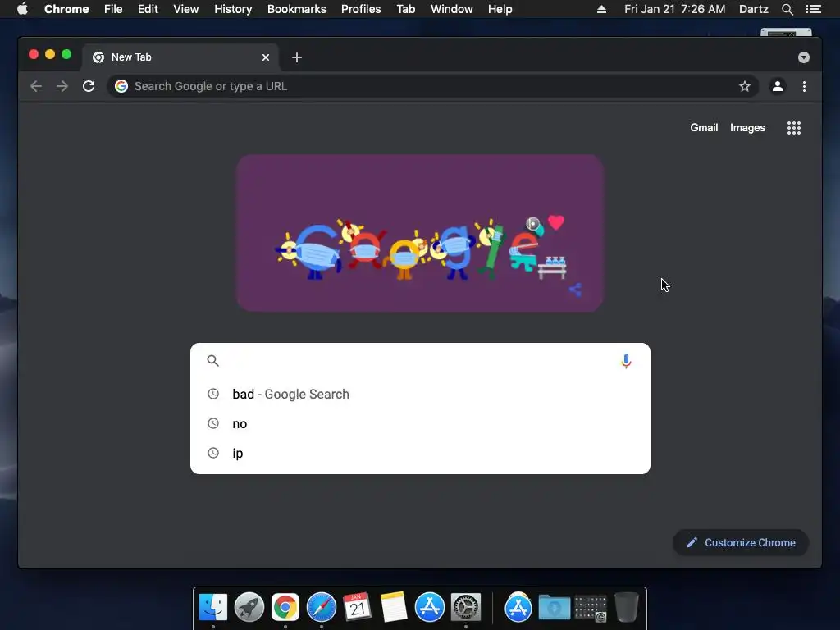The image size is (840, 630).
Task: Open the File menu
Action: 113,9
